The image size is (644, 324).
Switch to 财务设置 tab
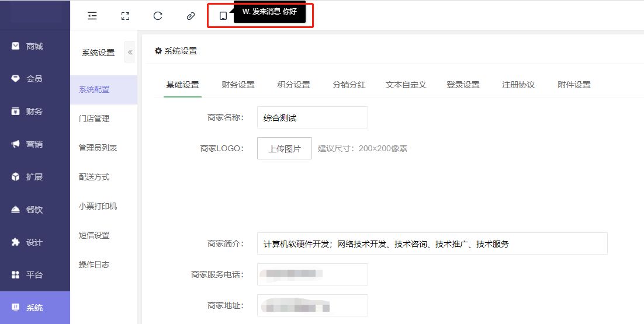click(238, 85)
